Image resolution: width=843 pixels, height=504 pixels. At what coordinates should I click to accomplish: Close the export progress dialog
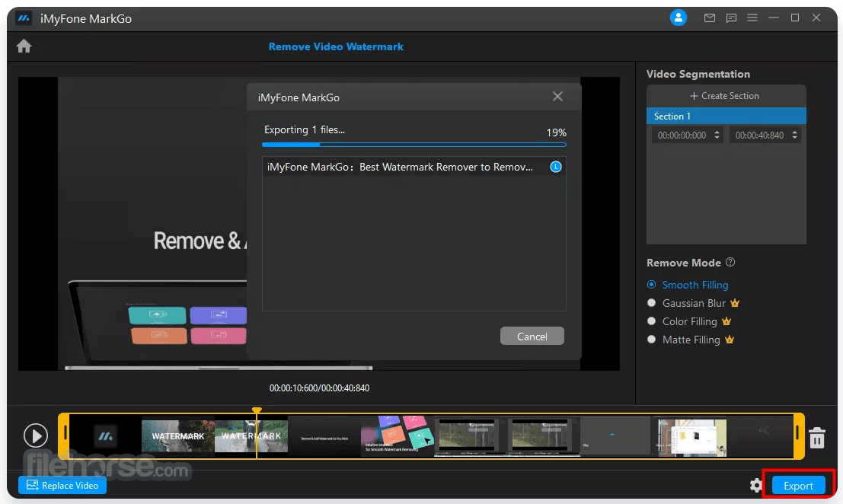click(x=557, y=96)
